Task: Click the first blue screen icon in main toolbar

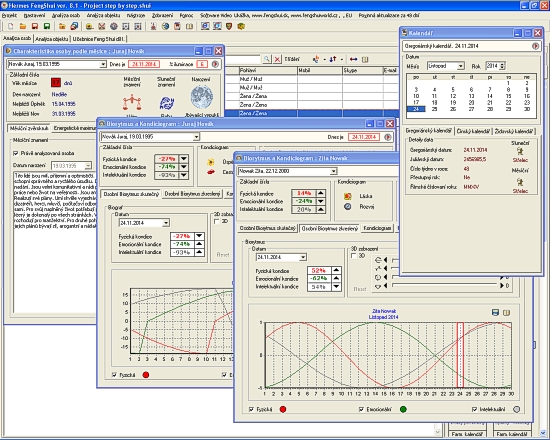Action: [x=205, y=26]
